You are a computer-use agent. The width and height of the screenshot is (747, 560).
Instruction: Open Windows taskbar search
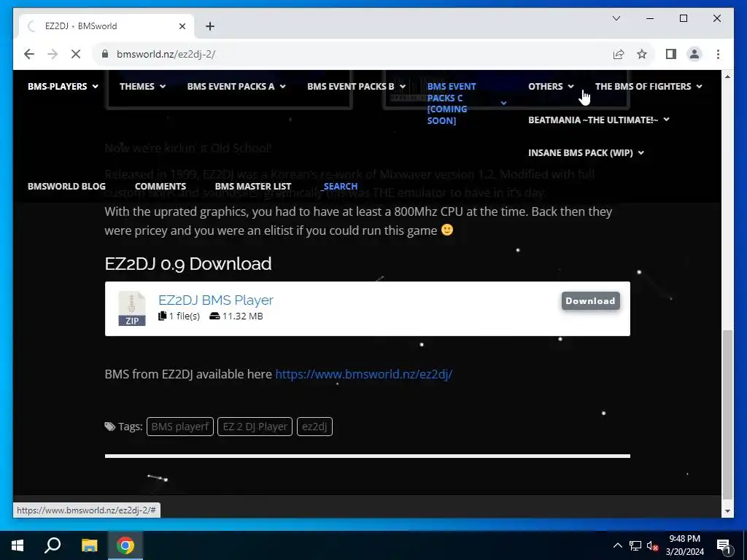pos(53,545)
